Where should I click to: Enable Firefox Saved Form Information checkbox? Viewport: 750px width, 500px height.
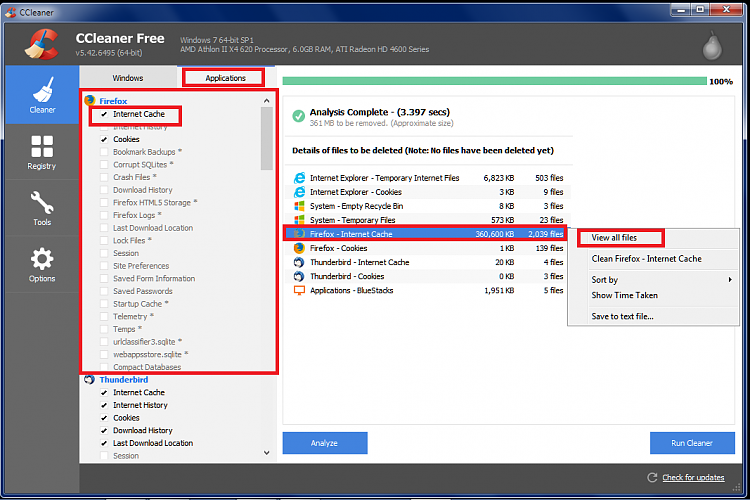[104, 278]
